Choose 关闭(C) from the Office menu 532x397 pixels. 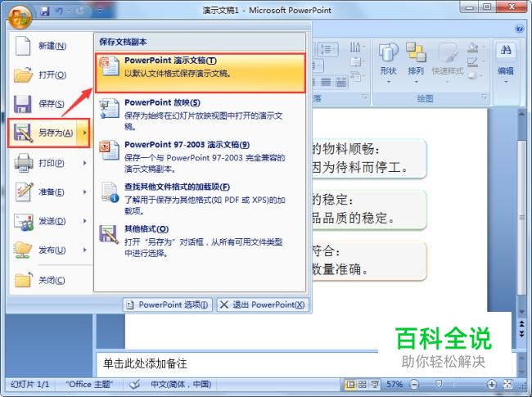(50, 280)
